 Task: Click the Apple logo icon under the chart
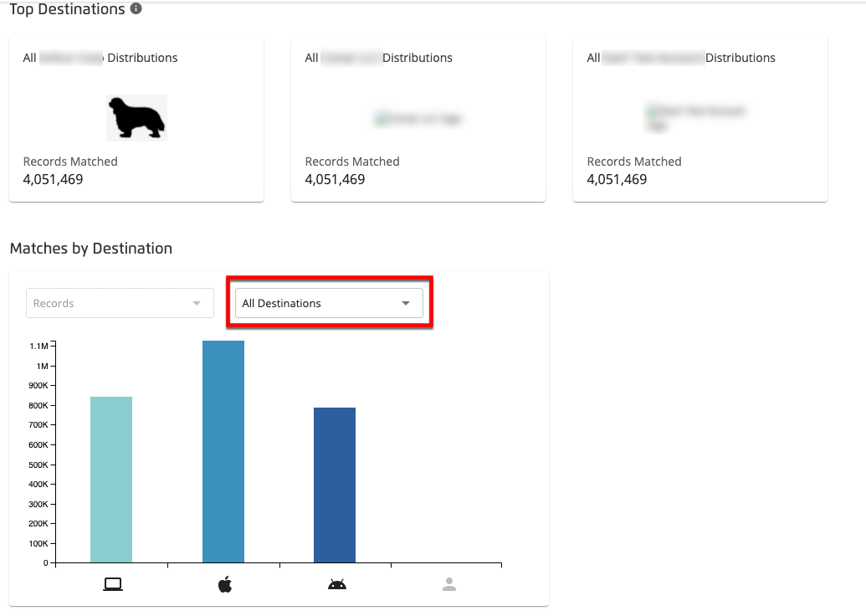coord(225,584)
